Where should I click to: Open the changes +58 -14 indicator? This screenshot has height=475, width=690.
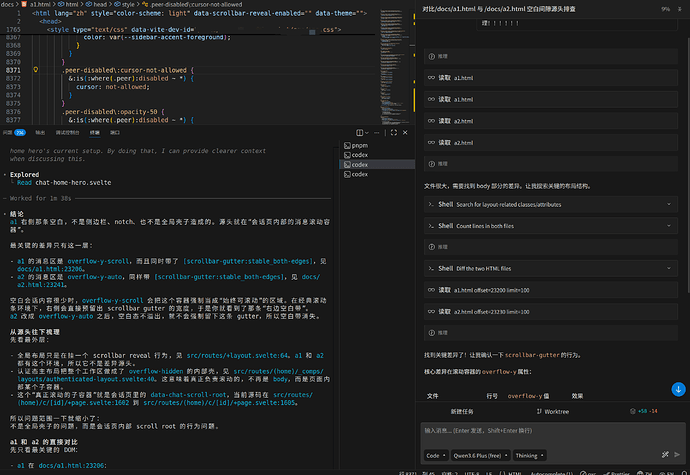644,411
